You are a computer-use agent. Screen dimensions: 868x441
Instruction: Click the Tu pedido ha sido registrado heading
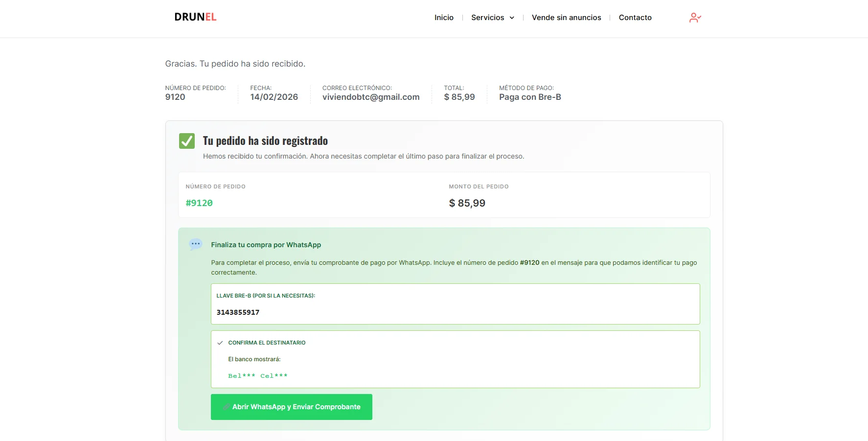[265, 141]
